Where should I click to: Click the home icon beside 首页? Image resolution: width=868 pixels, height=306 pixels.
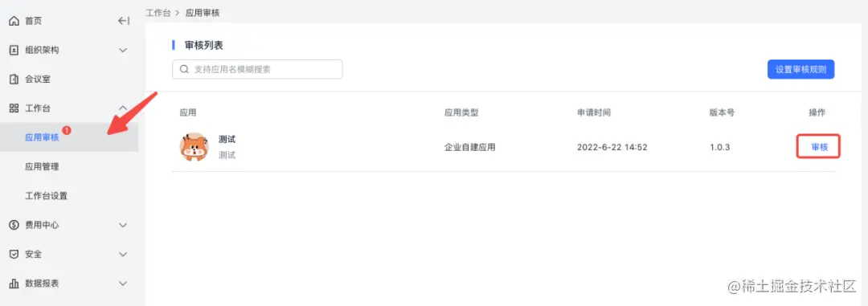click(x=14, y=21)
